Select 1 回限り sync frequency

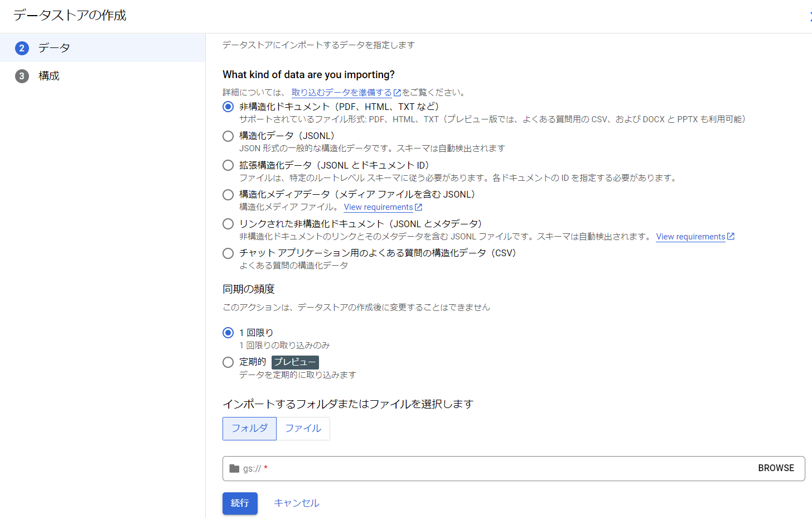point(228,333)
